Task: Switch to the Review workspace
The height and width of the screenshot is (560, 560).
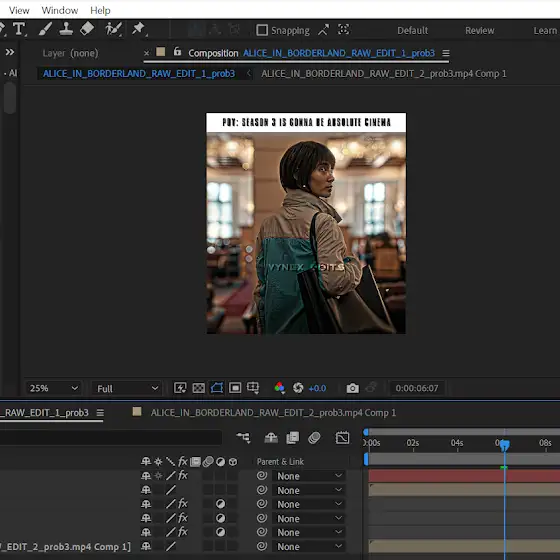Action: (x=480, y=31)
